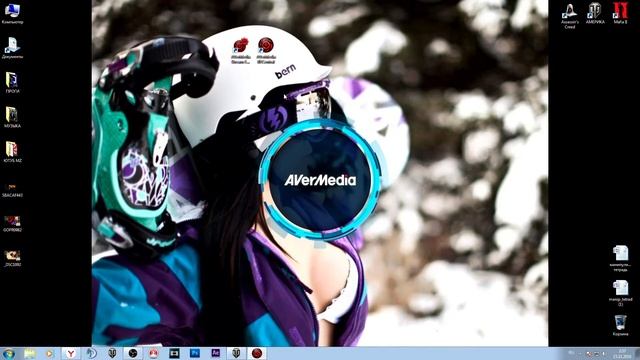Launch the Assassin's Creed shortcut

coord(570,16)
